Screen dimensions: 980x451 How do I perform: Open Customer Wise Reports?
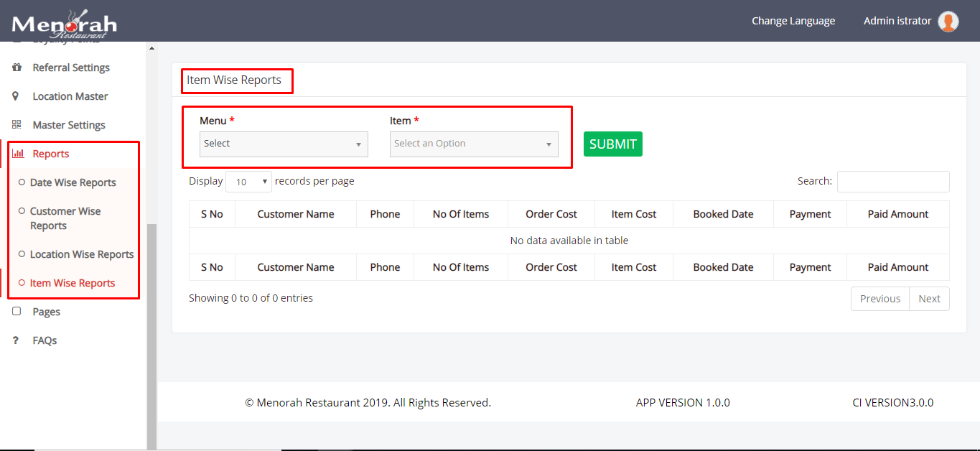(x=65, y=218)
